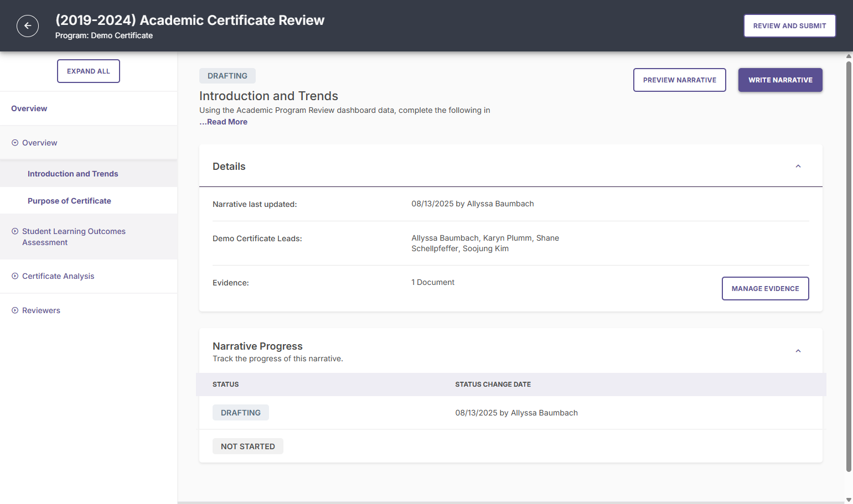The width and height of the screenshot is (853, 504).
Task: Click the vertical scrollbar thumb
Action: (x=849, y=267)
